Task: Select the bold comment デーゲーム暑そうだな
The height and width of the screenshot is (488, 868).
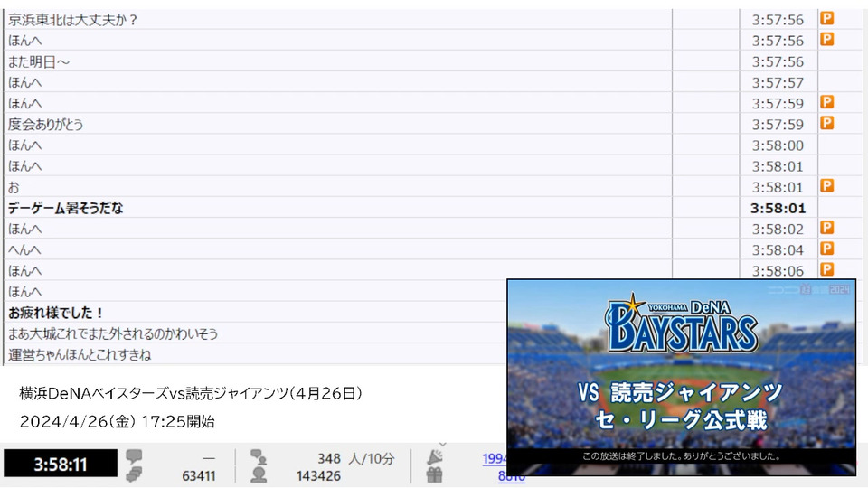Action: click(65, 208)
